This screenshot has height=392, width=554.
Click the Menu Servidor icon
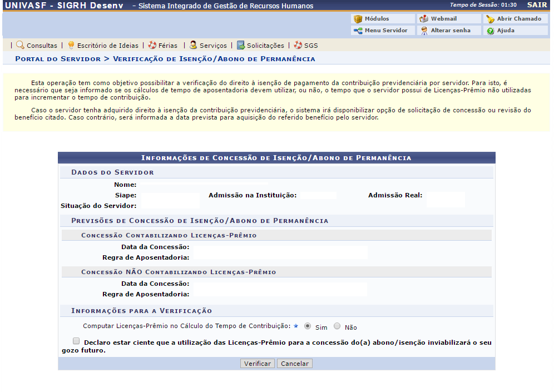358,31
